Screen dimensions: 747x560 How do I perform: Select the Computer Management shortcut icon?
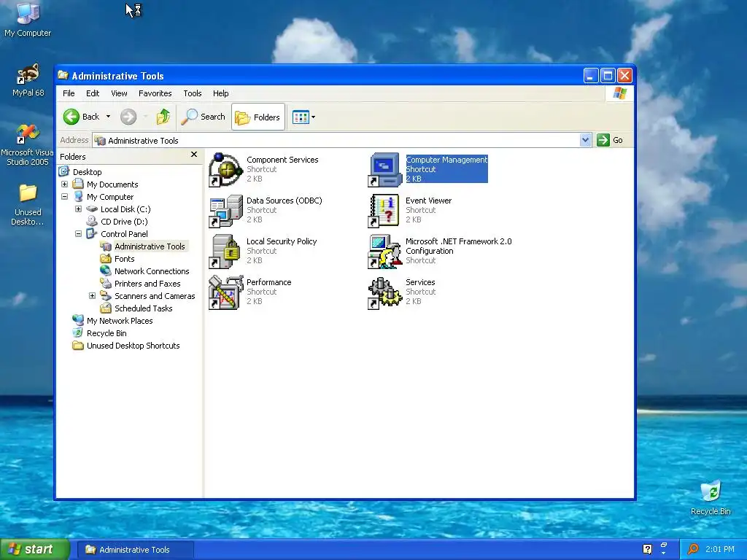(x=385, y=169)
